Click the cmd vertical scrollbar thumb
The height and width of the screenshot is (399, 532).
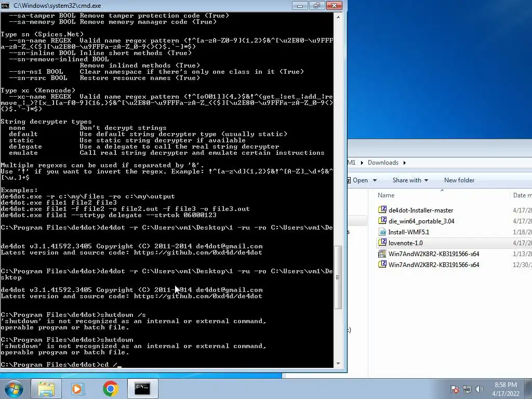pyautogui.click(x=338, y=277)
